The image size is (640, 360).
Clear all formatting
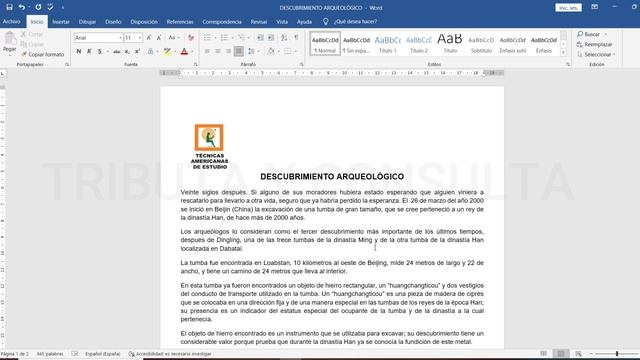pyautogui.click(x=191, y=38)
